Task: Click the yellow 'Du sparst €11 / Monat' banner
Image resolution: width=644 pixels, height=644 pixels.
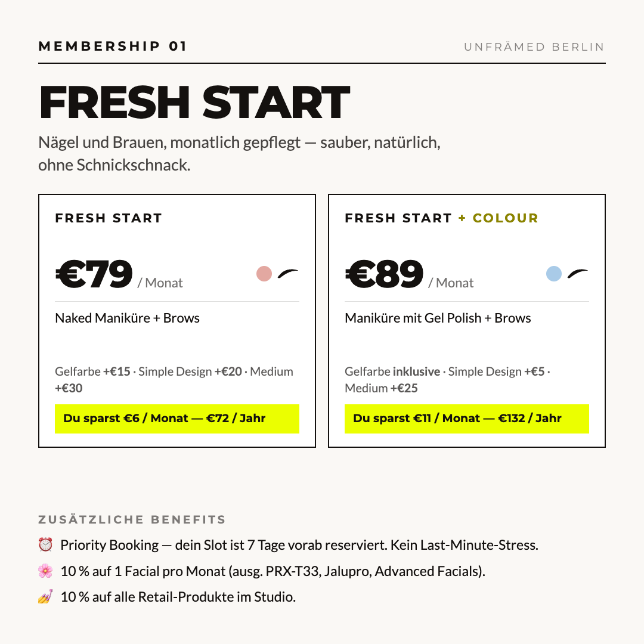Action: [466, 419]
